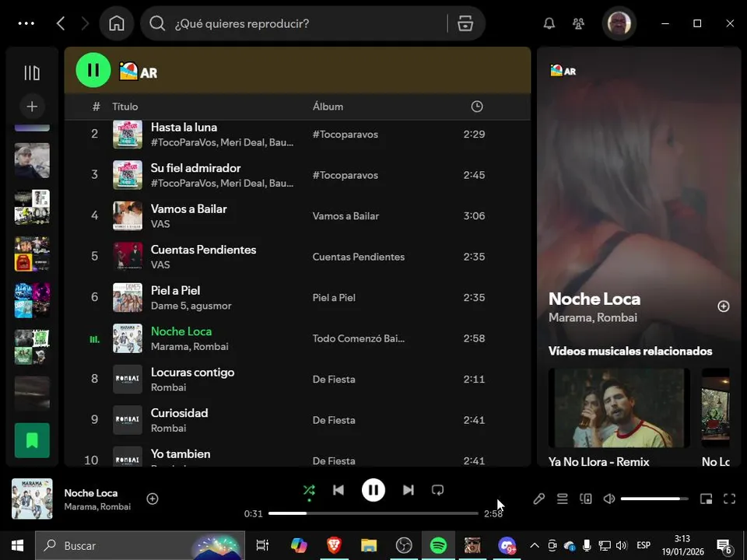Go back with the left arrow
Image resolution: width=747 pixels, height=560 pixels.
point(61,23)
